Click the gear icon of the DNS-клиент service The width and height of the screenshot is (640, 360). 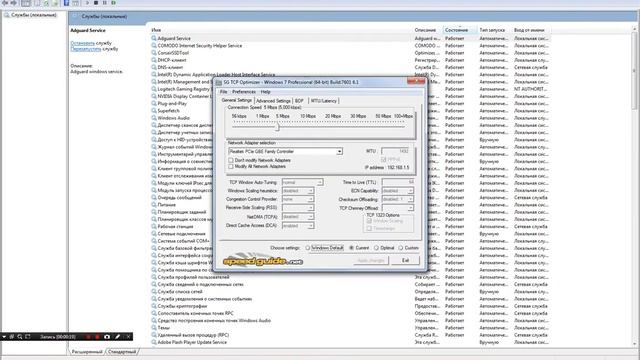pos(154,67)
